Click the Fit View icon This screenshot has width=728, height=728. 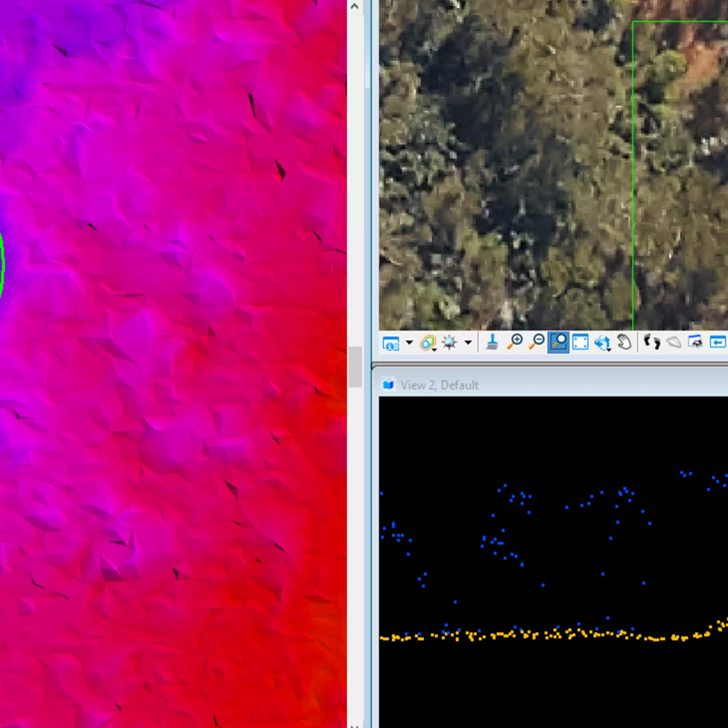580,343
